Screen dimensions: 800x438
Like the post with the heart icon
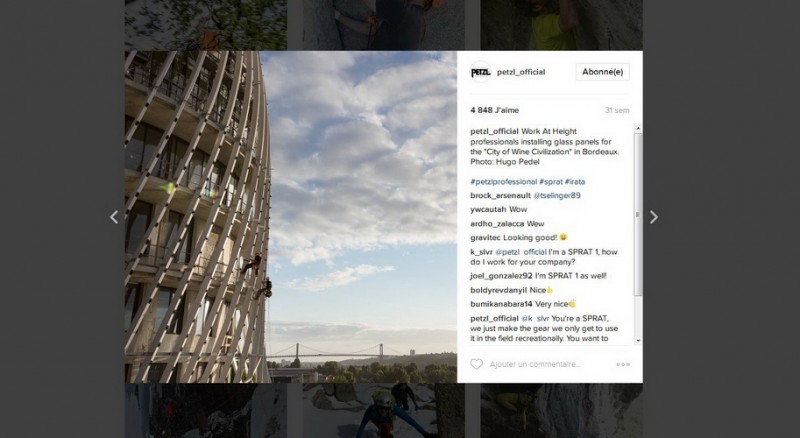tap(476, 364)
